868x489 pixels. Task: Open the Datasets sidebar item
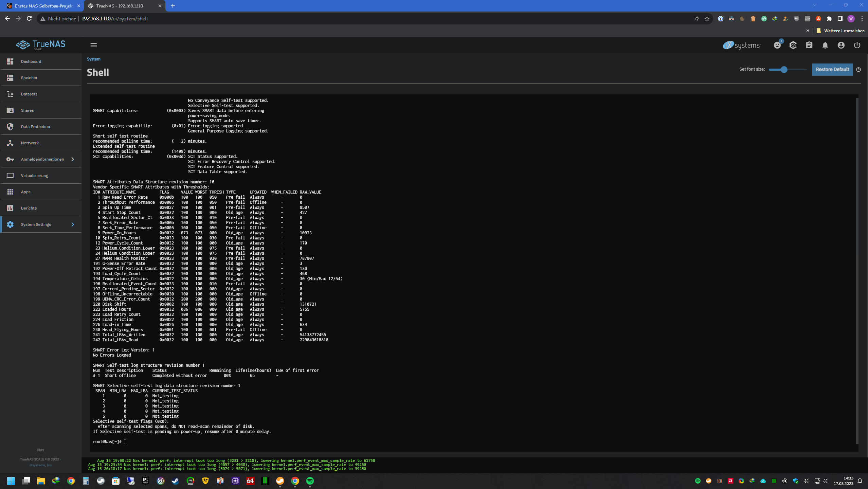click(29, 94)
